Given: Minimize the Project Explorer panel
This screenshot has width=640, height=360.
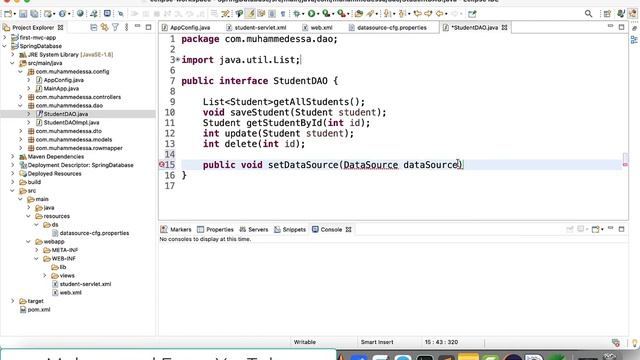Looking at the screenshot, I should click(138, 26).
